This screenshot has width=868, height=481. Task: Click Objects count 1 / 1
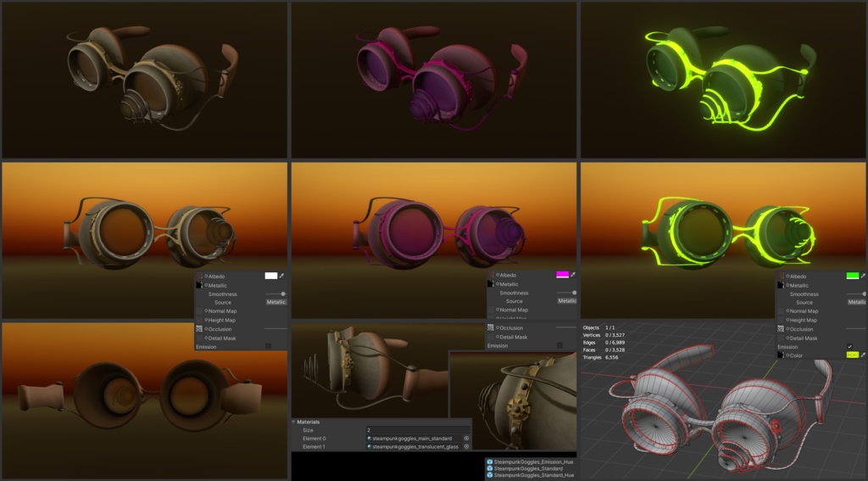click(x=610, y=327)
